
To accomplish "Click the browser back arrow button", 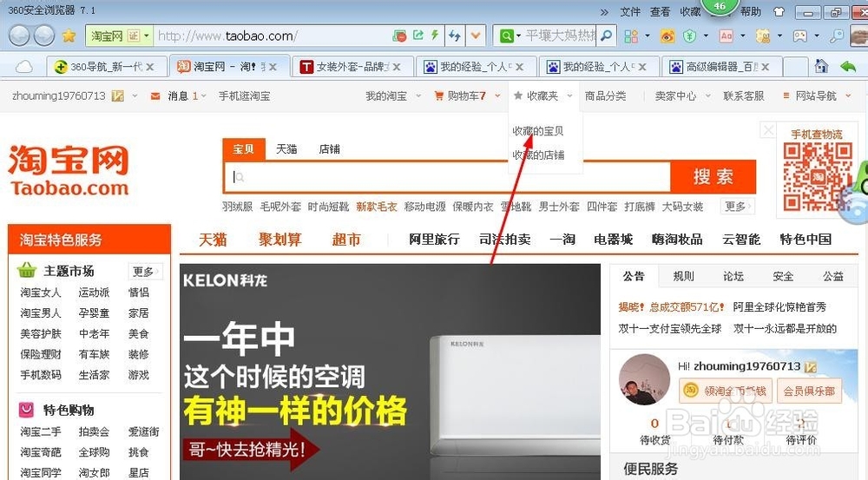I will pyautogui.click(x=19, y=36).
